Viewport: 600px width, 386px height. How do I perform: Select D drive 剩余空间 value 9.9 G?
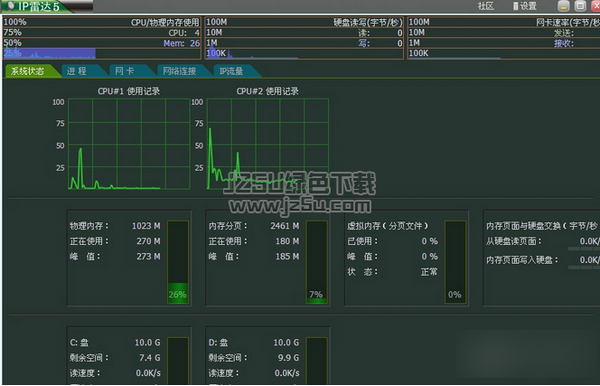(289, 358)
